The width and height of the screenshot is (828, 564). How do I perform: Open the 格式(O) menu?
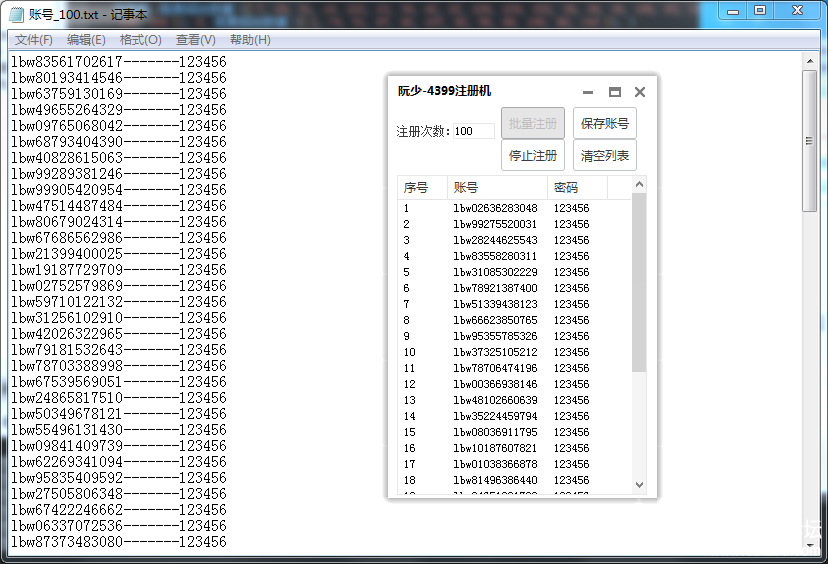[x=140, y=40]
